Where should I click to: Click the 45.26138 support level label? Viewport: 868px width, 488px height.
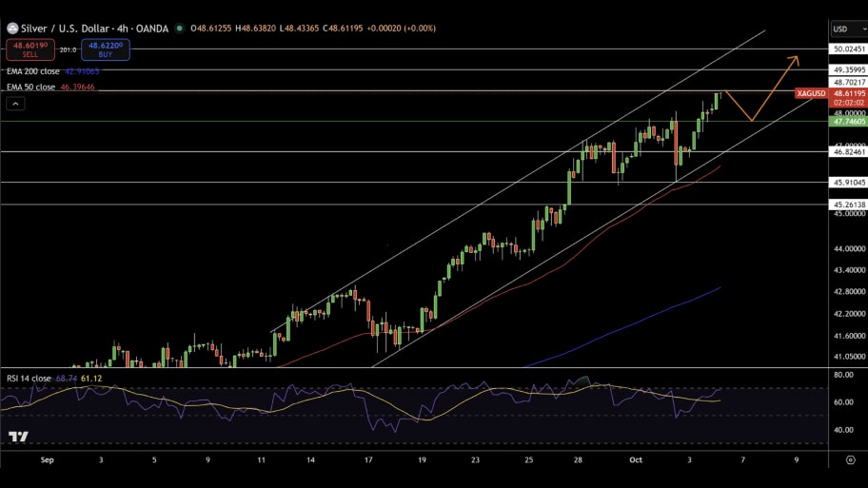[848, 205]
